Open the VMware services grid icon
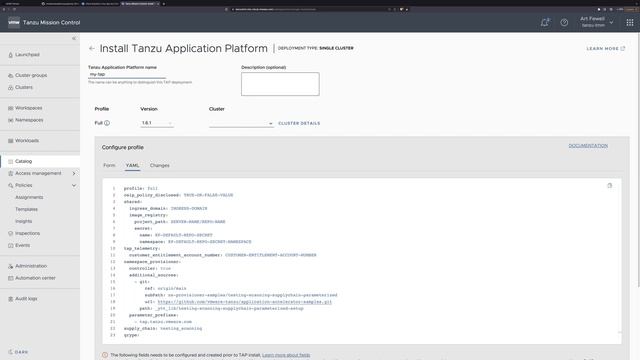 pyautogui.click(x=630, y=23)
